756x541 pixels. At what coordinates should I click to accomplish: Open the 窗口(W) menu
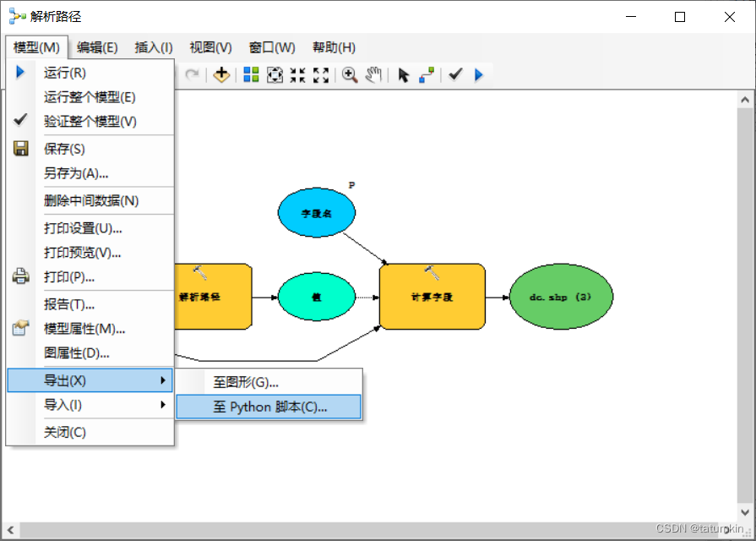tap(271, 47)
